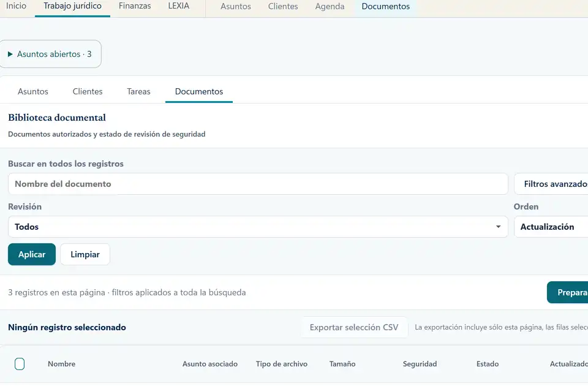
Task: Go to Clientes in the top sub-navigation
Action: tap(283, 6)
